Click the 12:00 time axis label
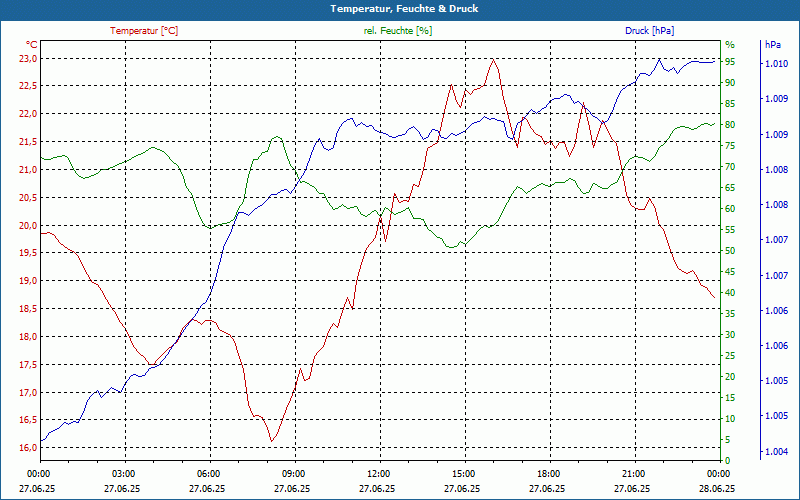 point(377,474)
